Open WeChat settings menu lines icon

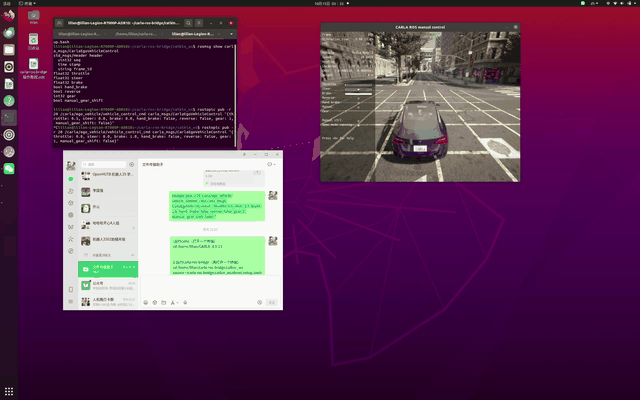71,301
